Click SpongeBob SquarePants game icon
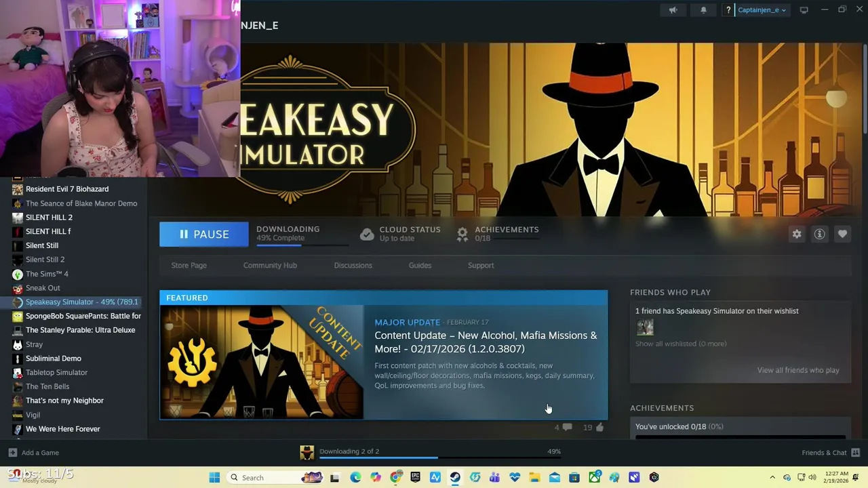 [18, 316]
